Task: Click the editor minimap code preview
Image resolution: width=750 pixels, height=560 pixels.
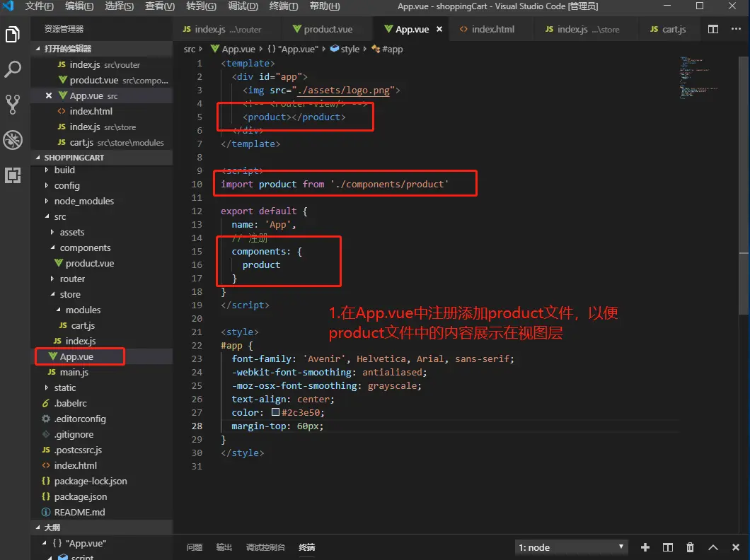Action: click(698, 76)
